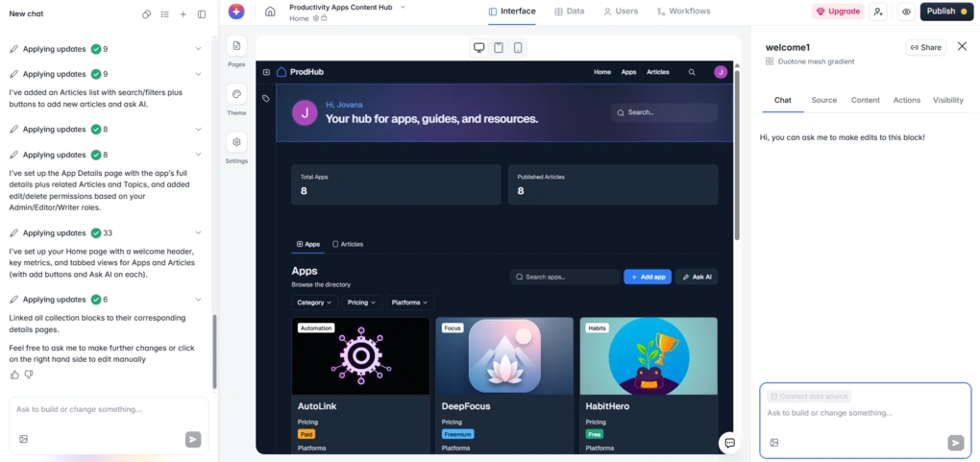Select the Articles tab below metrics

[x=348, y=244]
